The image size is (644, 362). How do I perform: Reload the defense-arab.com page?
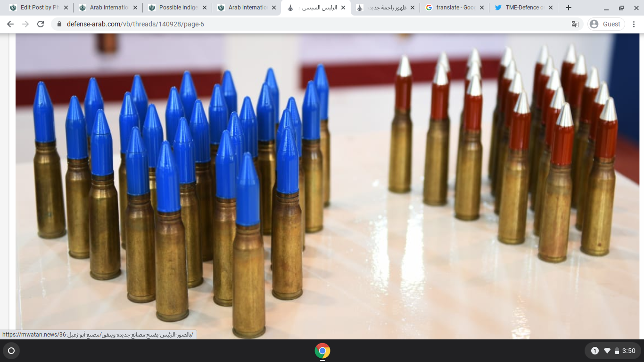[x=41, y=24]
